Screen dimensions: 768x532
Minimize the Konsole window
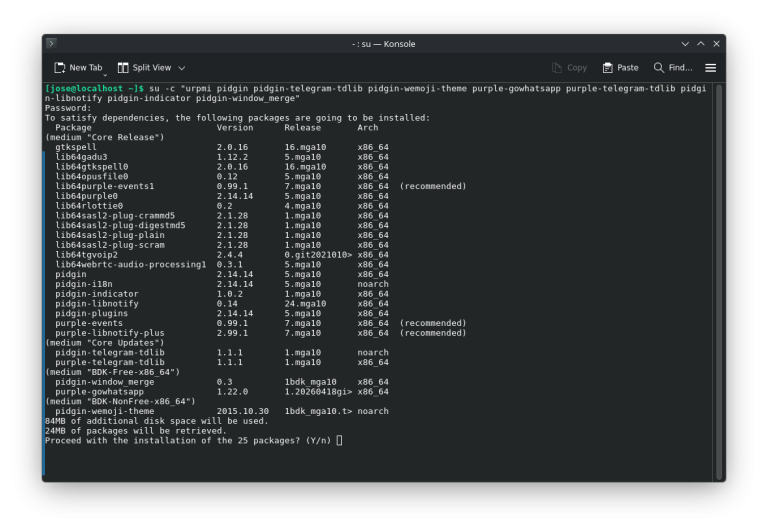coord(685,44)
